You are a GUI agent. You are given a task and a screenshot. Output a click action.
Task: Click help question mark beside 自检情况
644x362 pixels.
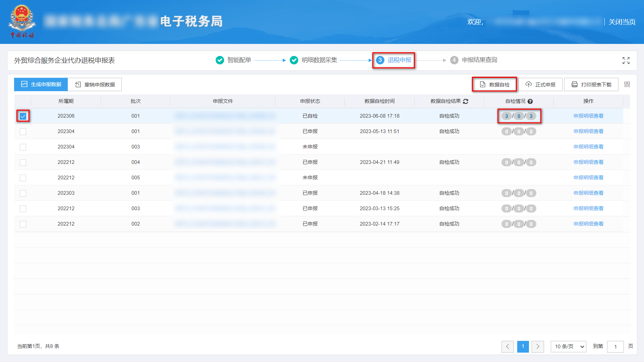point(530,102)
